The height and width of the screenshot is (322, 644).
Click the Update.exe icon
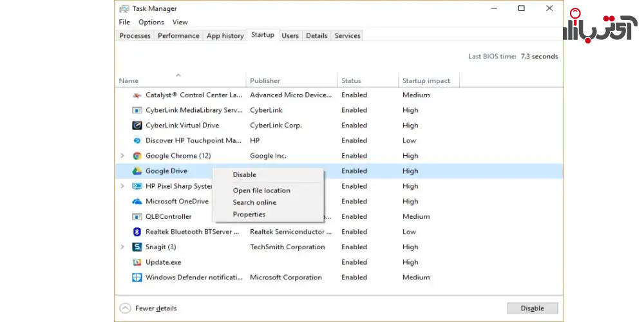click(137, 263)
